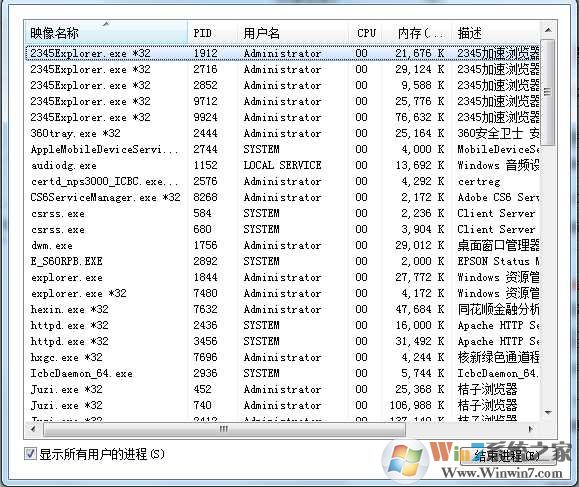Click description 桌面窗口管理器
This screenshot has width=579, height=487.
point(498,245)
